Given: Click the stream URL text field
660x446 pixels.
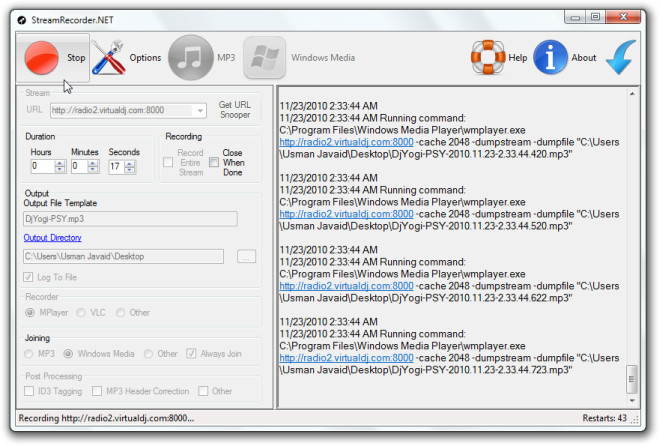Looking at the screenshot, I should pyautogui.click(x=122, y=111).
